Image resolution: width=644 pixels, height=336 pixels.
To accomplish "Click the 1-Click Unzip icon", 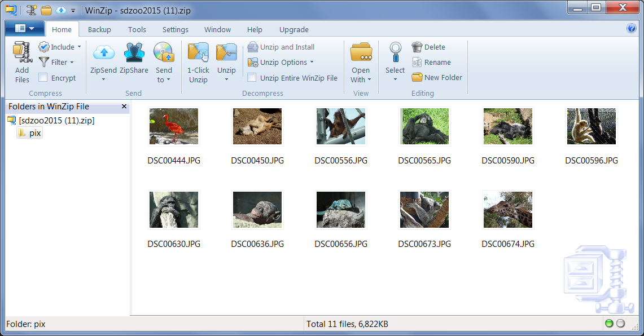I will tap(198, 54).
